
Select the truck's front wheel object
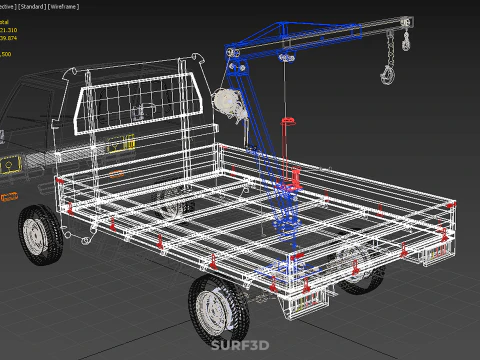tap(41, 235)
